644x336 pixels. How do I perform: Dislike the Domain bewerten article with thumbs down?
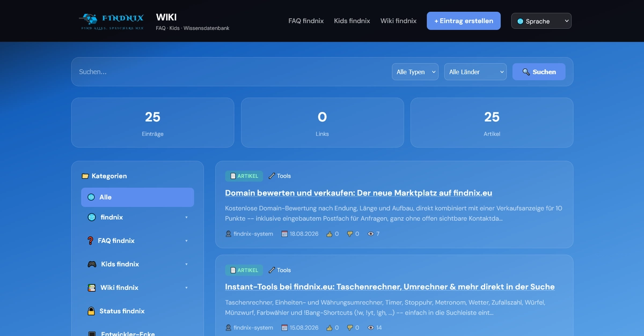[350, 234]
